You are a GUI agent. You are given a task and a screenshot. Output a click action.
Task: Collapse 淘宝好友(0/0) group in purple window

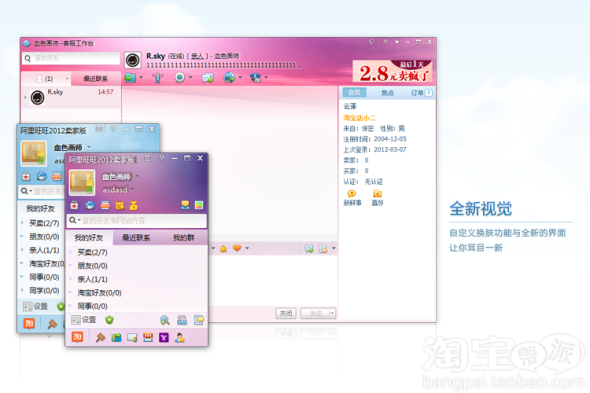[70, 292]
